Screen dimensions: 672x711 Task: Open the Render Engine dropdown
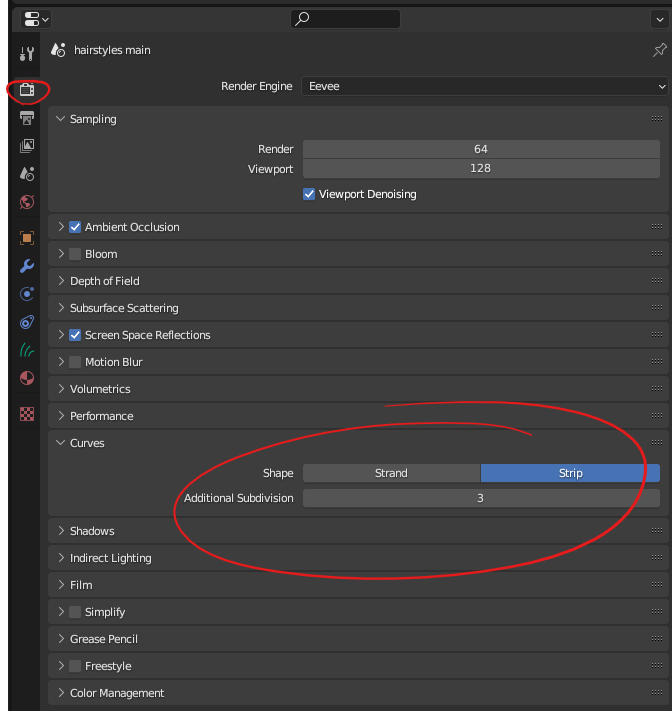point(485,87)
